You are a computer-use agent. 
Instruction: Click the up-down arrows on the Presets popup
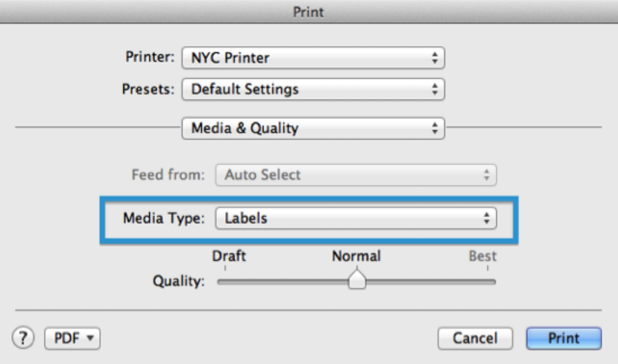click(x=435, y=89)
